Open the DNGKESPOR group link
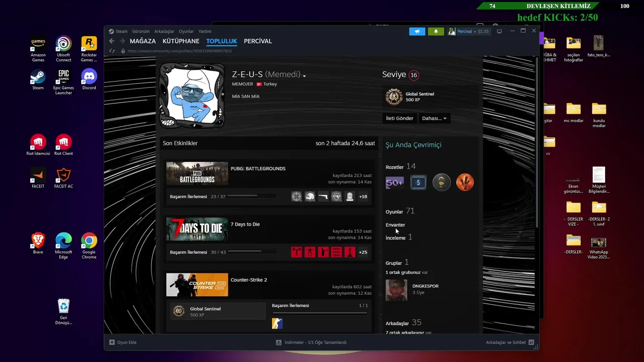This screenshot has width=644, height=362. [425, 286]
